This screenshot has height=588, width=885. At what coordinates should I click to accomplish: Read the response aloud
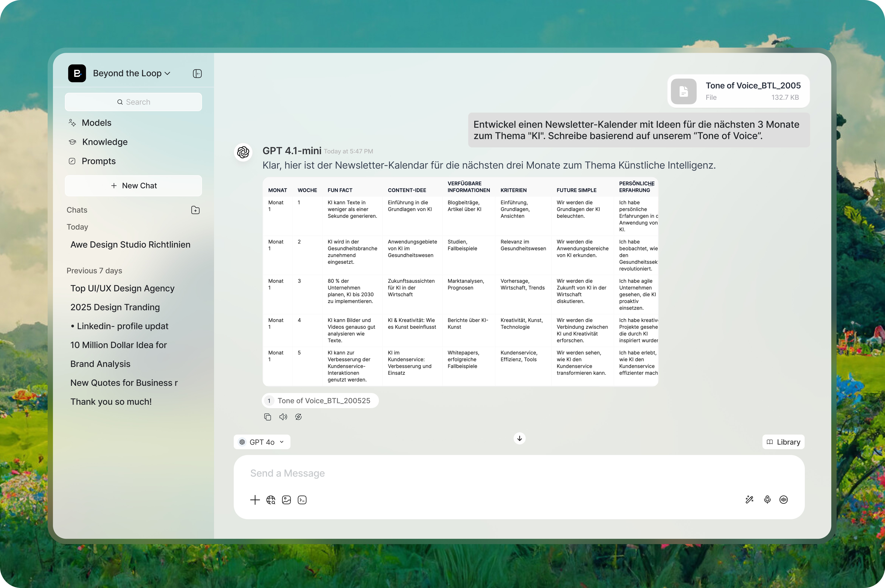coord(283,417)
